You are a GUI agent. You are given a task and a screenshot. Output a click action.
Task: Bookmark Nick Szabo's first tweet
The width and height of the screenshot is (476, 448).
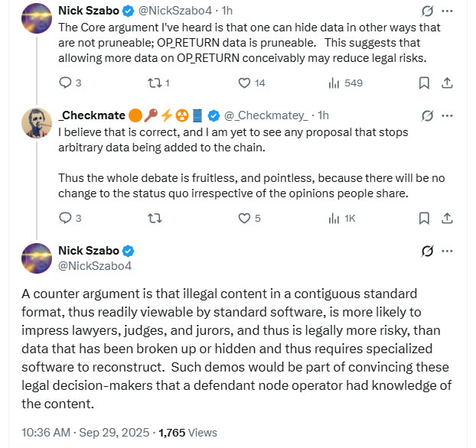424,83
